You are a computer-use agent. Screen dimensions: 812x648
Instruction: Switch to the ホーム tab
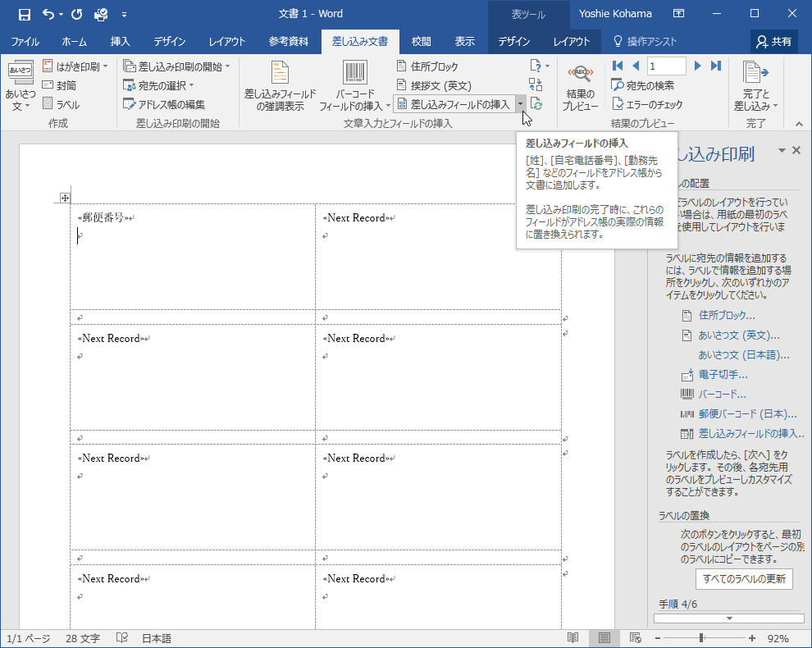pos(74,42)
